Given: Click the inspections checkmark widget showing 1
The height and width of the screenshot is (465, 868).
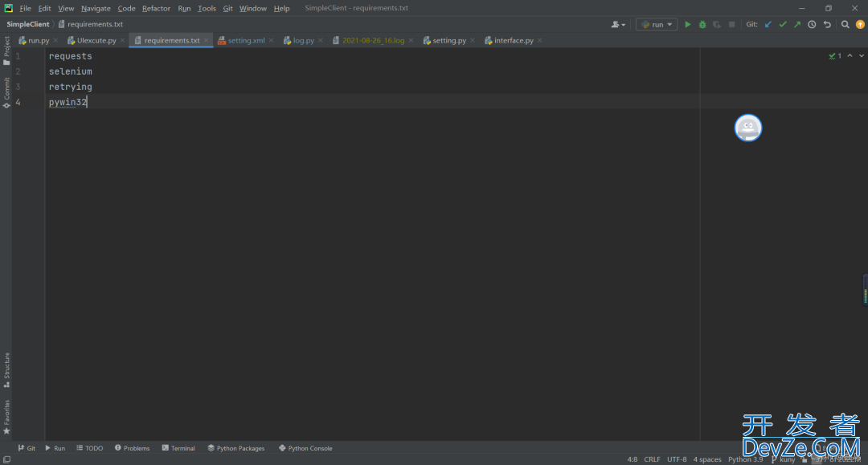Looking at the screenshot, I should [835, 56].
